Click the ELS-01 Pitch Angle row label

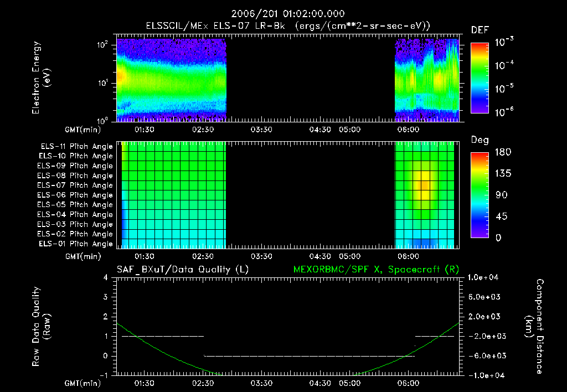coord(76,244)
